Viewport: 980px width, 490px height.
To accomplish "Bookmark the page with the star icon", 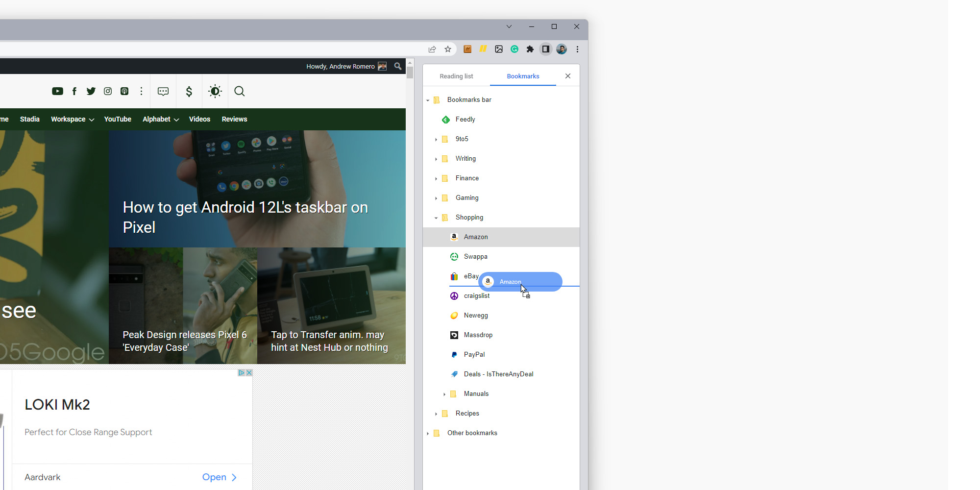I will pyautogui.click(x=448, y=49).
